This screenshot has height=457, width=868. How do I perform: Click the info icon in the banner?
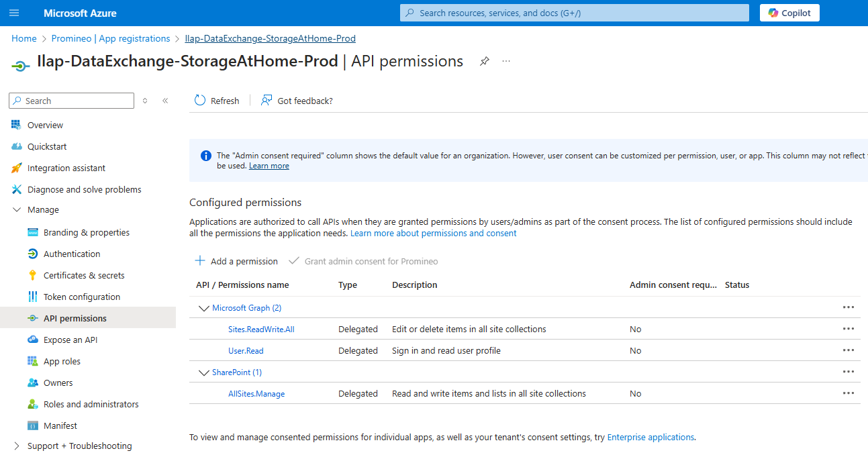206,156
